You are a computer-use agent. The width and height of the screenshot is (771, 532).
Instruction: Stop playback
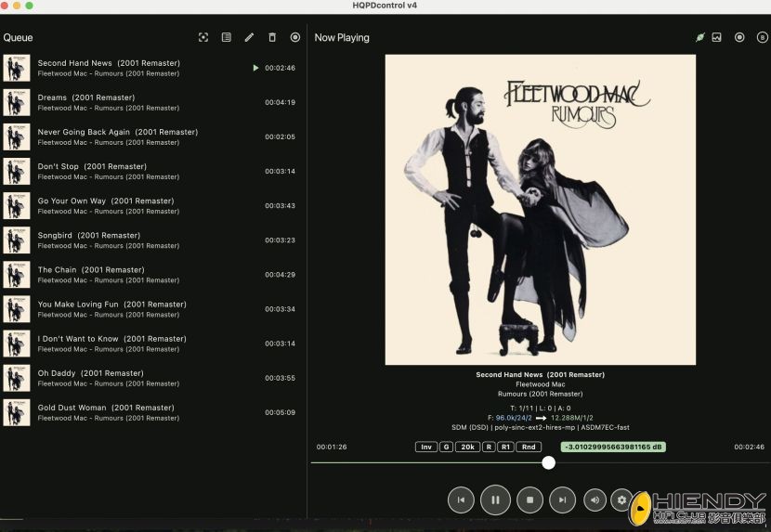530,500
